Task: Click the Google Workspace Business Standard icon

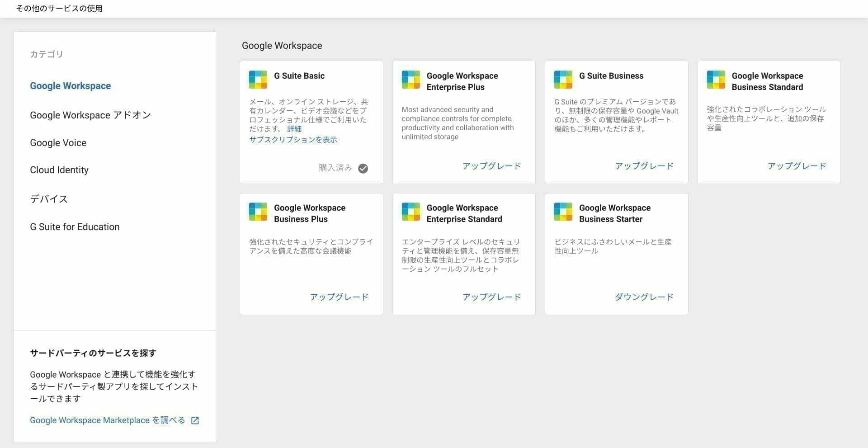Action: click(x=716, y=80)
